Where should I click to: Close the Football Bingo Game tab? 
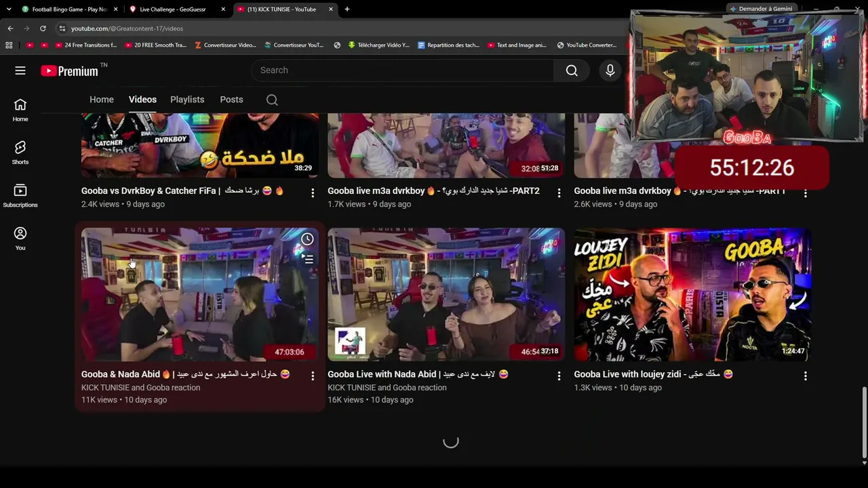pyautogui.click(x=115, y=9)
